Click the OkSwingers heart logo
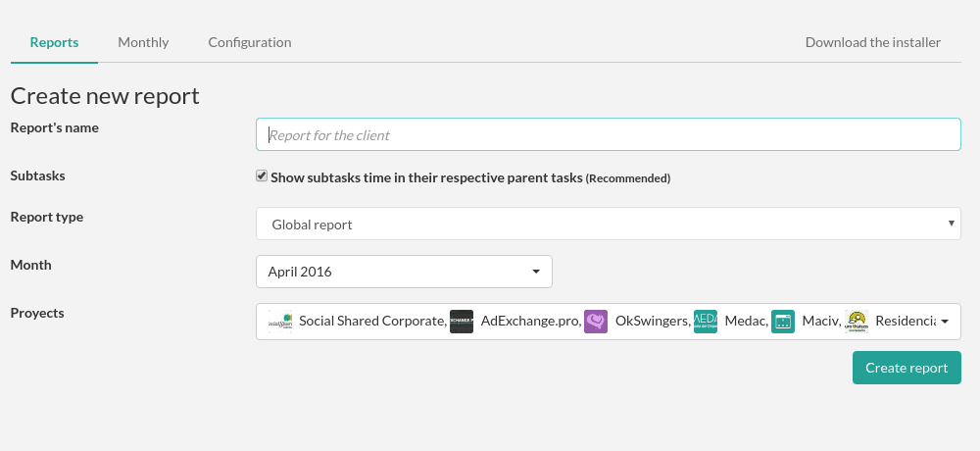 coord(596,322)
